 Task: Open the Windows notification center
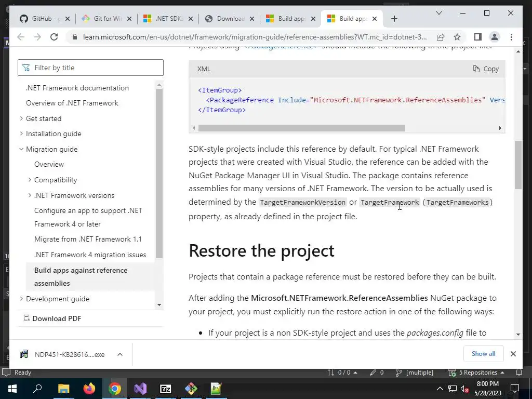[515, 389]
